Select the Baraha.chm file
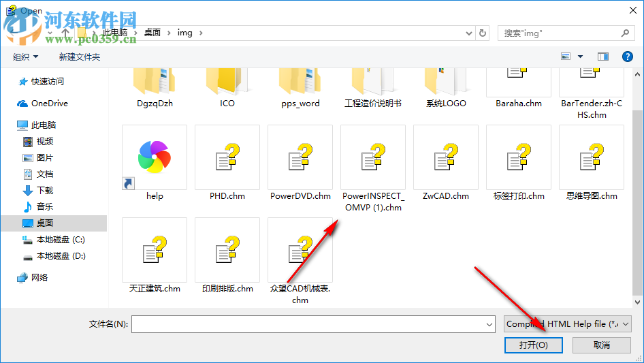 (519, 89)
